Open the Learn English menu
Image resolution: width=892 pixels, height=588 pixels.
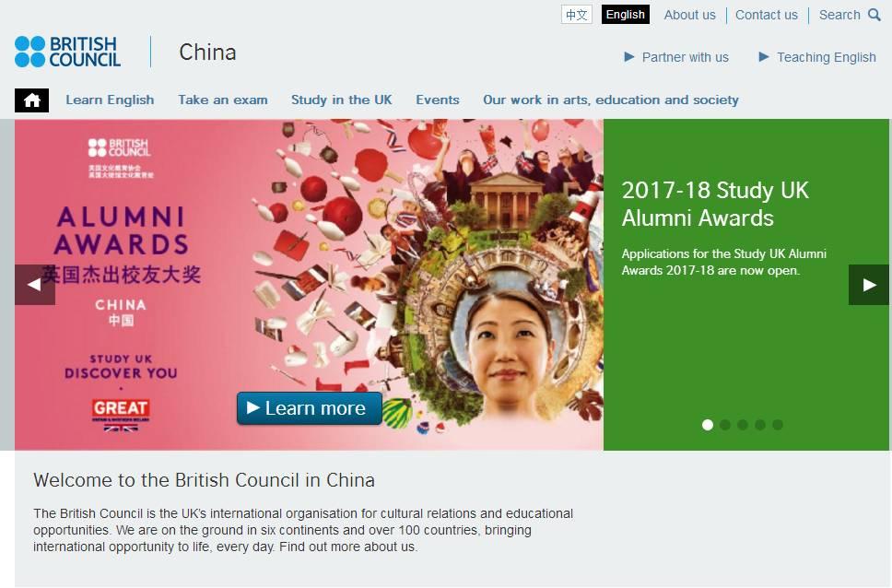pos(110,100)
